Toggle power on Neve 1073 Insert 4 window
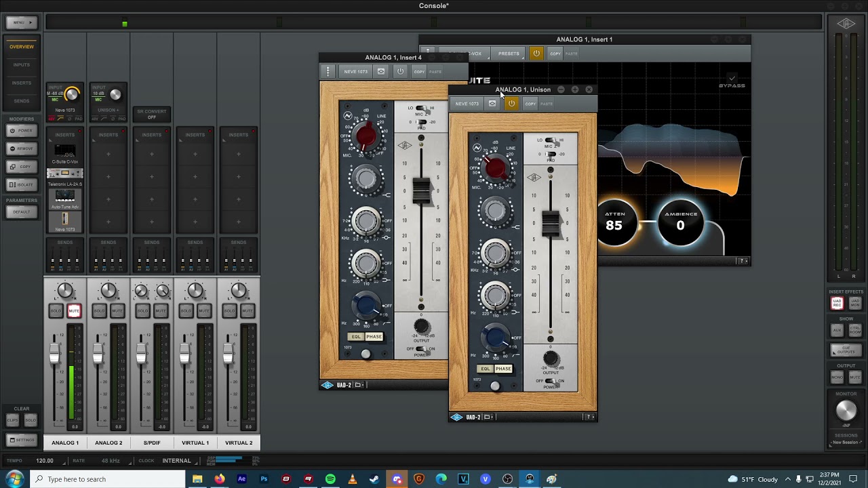 click(x=400, y=71)
